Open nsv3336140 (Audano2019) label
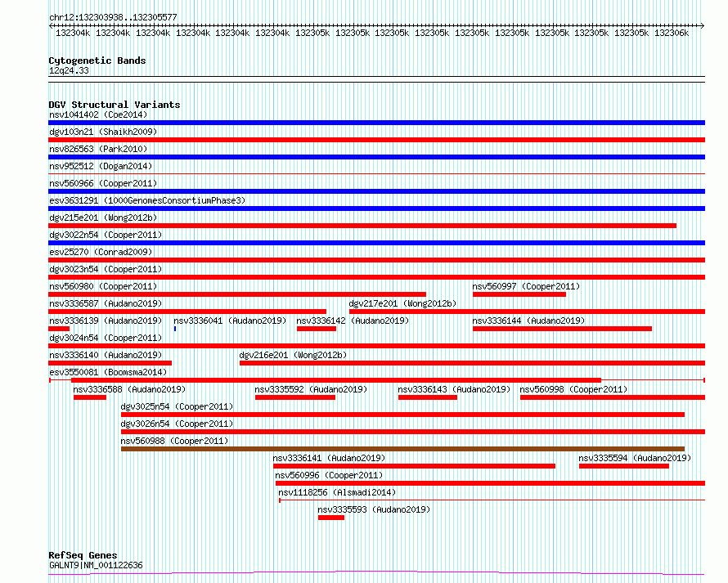Screen dimensions: 728x583 click(106, 355)
